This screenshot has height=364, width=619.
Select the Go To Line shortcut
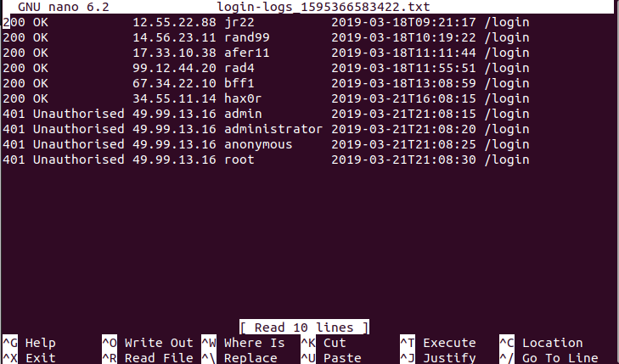[559, 358]
